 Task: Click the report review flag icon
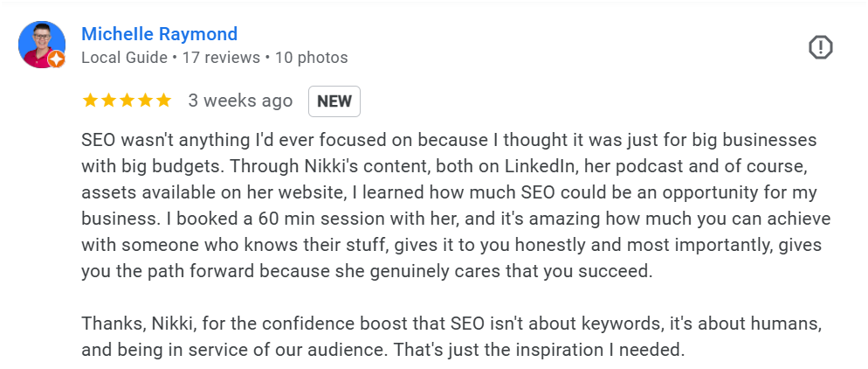821,47
